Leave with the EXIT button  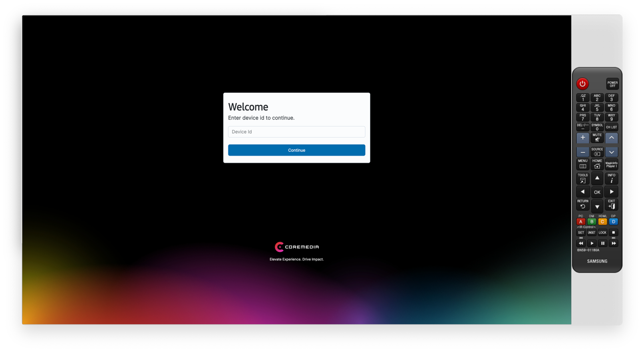click(611, 205)
